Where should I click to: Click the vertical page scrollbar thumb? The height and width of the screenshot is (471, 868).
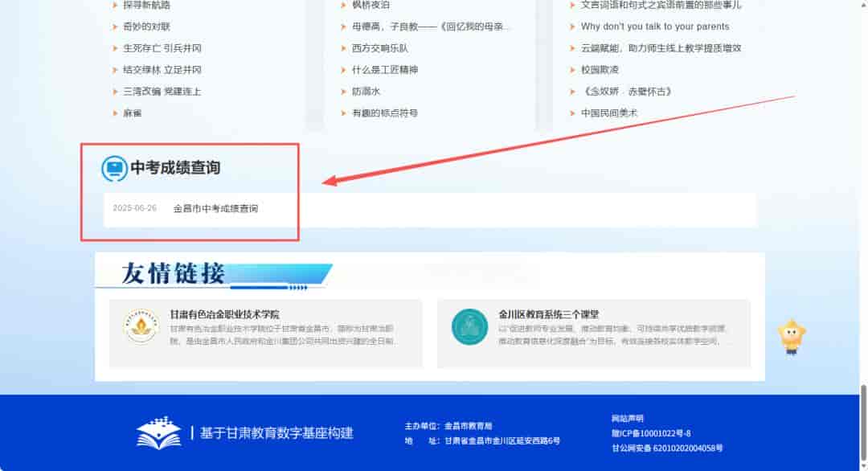click(x=863, y=422)
